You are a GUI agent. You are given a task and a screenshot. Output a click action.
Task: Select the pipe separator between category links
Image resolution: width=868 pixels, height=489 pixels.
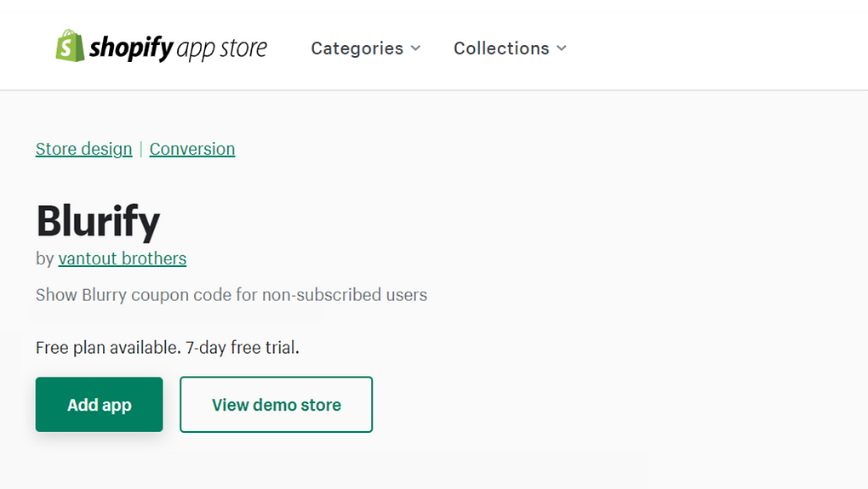tap(140, 149)
